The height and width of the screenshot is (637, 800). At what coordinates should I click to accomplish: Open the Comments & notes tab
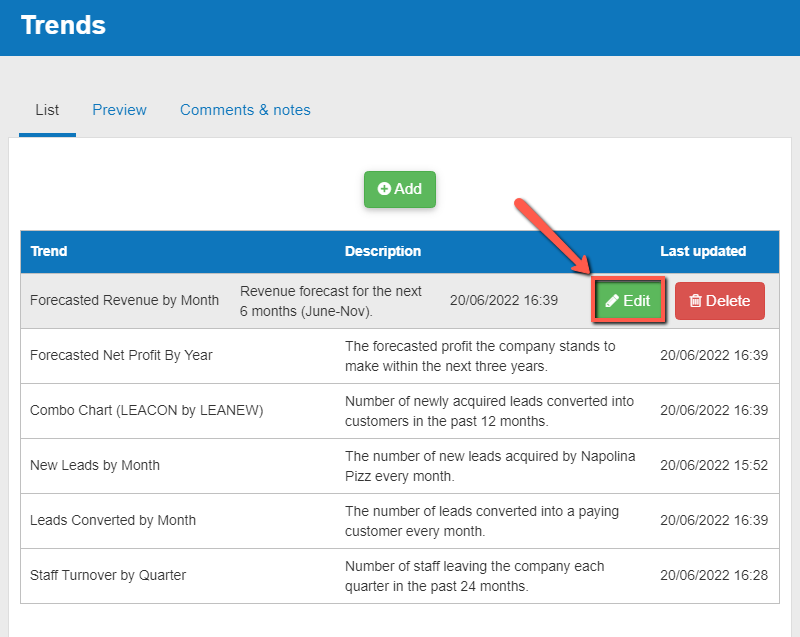[x=245, y=110]
